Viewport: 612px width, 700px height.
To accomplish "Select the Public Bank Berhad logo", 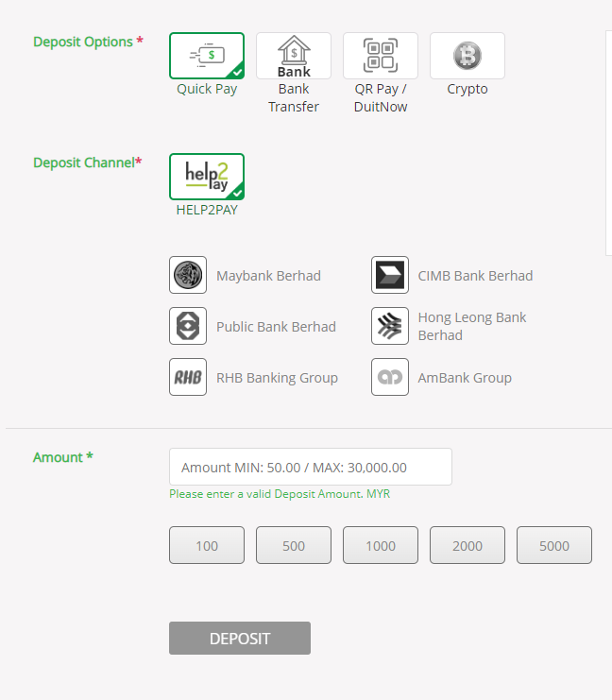I will point(188,326).
